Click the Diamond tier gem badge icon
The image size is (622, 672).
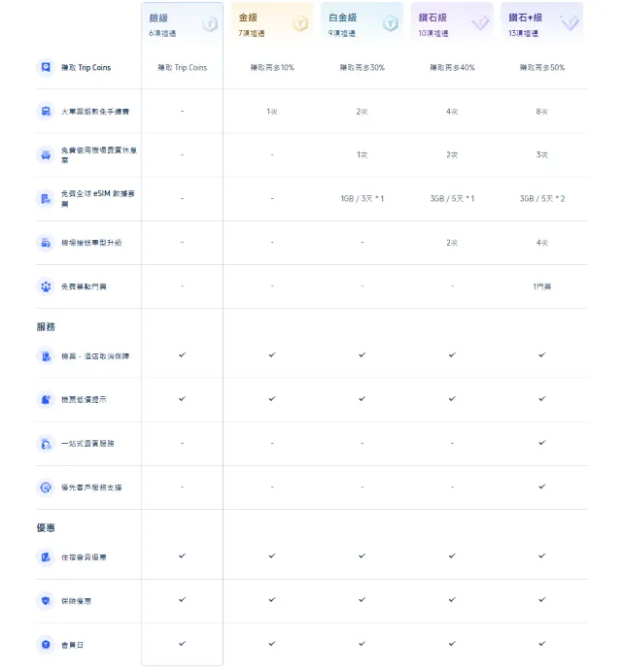(x=480, y=23)
